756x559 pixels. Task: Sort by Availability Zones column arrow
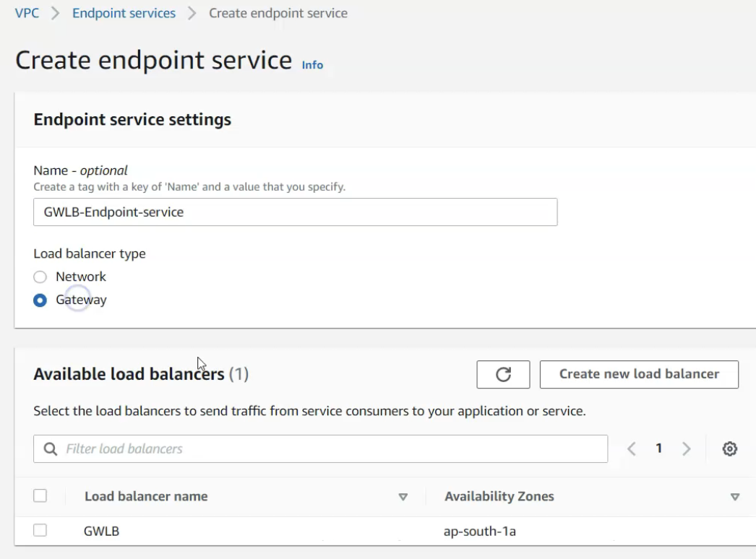coord(735,497)
